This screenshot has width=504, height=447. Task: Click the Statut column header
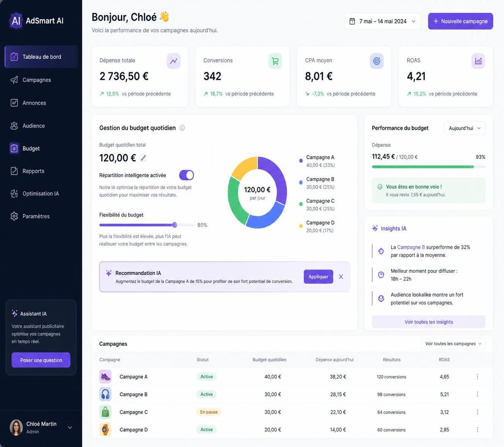pos(203,360)
